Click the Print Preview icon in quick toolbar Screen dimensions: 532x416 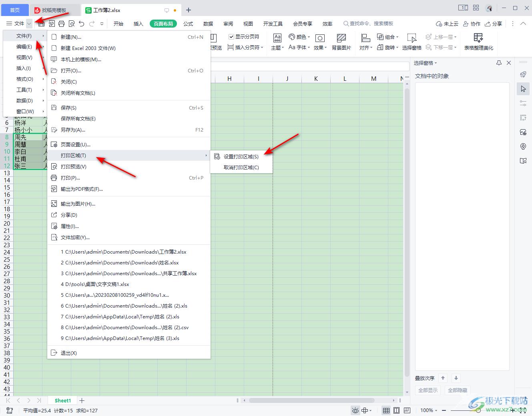coord(72,24)
